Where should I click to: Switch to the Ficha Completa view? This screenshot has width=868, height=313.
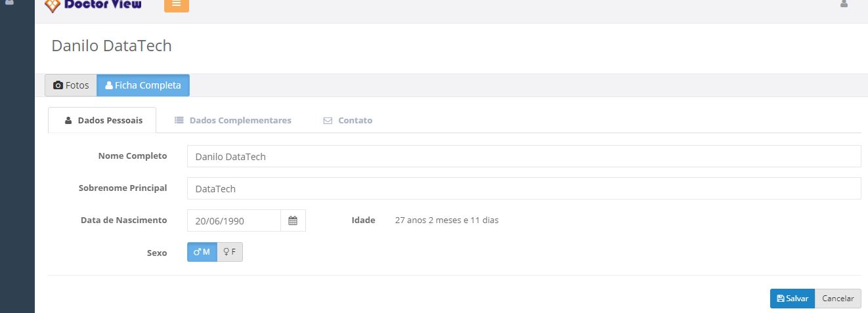[x=143, y=85]
